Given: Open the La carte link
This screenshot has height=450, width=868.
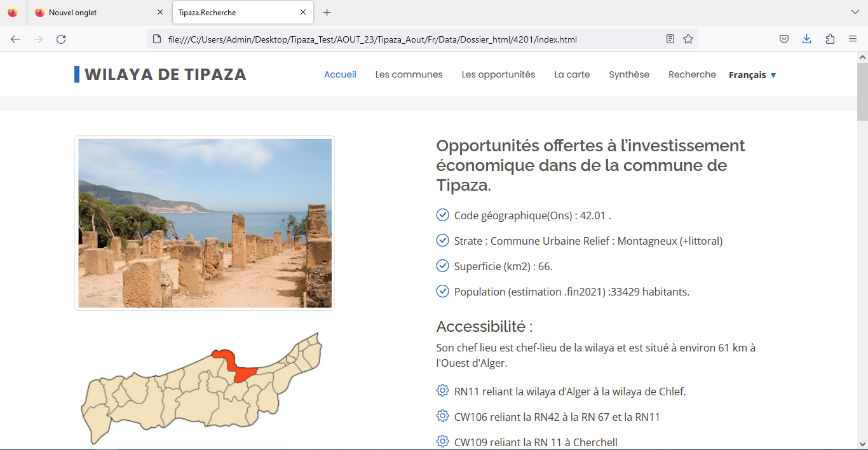Looking at the screenshot, I should click(x=572, y=74).
